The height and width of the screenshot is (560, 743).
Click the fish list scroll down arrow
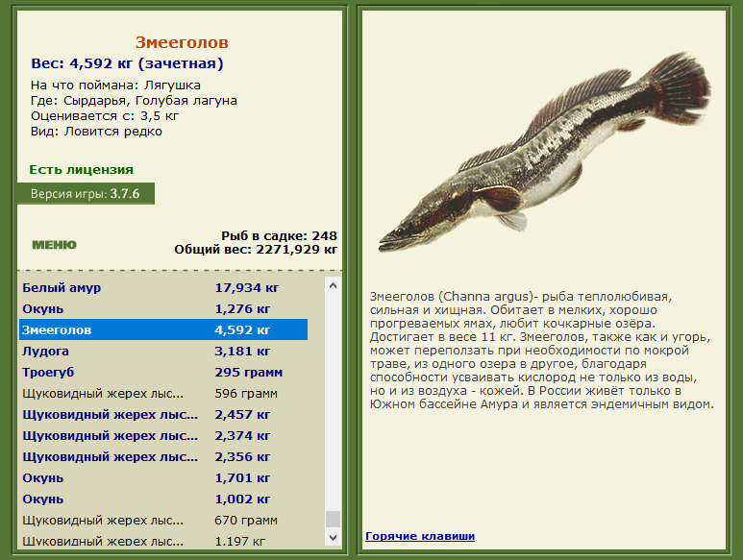tap(333, 538)
